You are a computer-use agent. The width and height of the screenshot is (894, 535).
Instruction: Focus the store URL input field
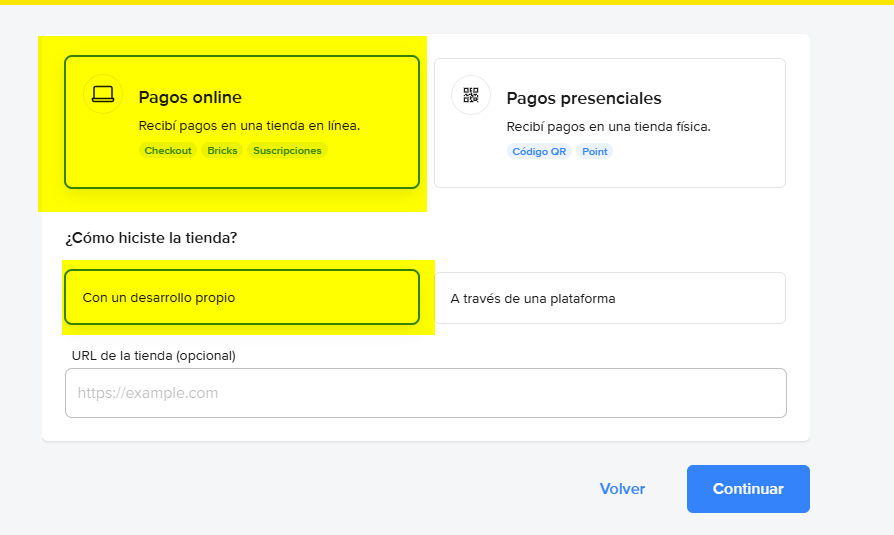425,393
